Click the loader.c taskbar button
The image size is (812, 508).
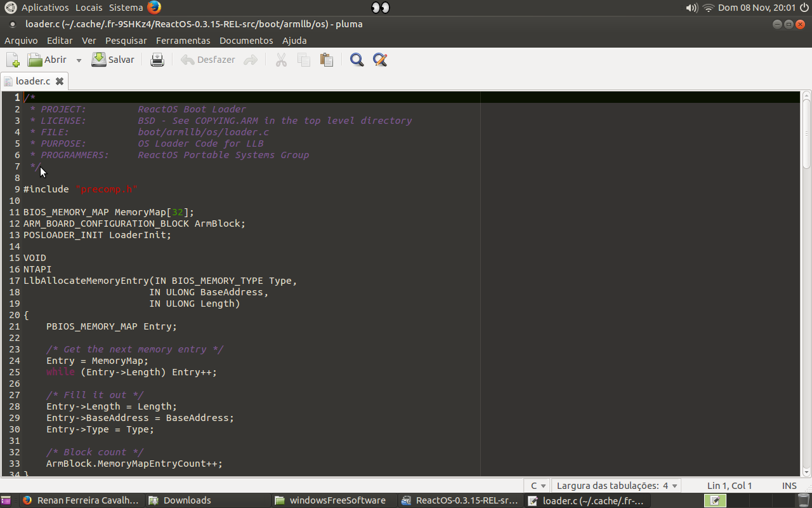(587, 500)
